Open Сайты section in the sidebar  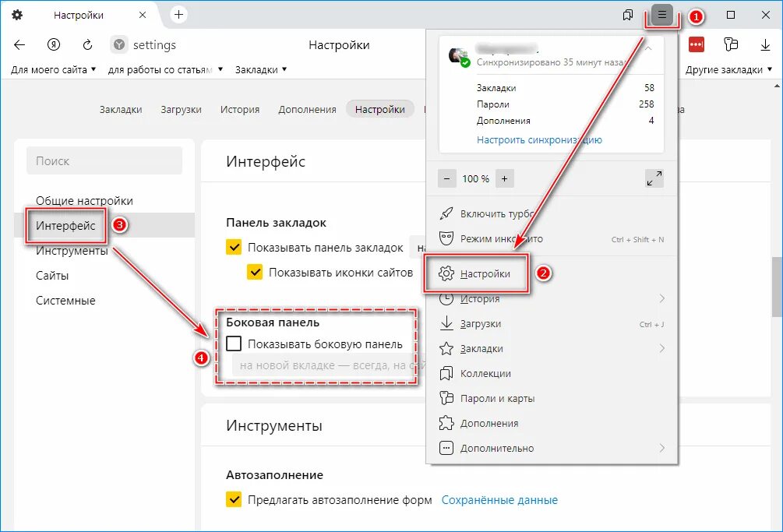click(x=52, y=276)
